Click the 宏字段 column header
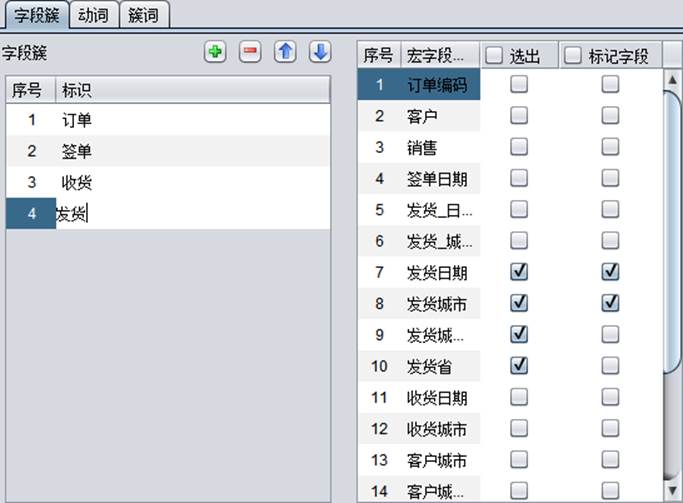683x503 pixels. coord(438,57)
